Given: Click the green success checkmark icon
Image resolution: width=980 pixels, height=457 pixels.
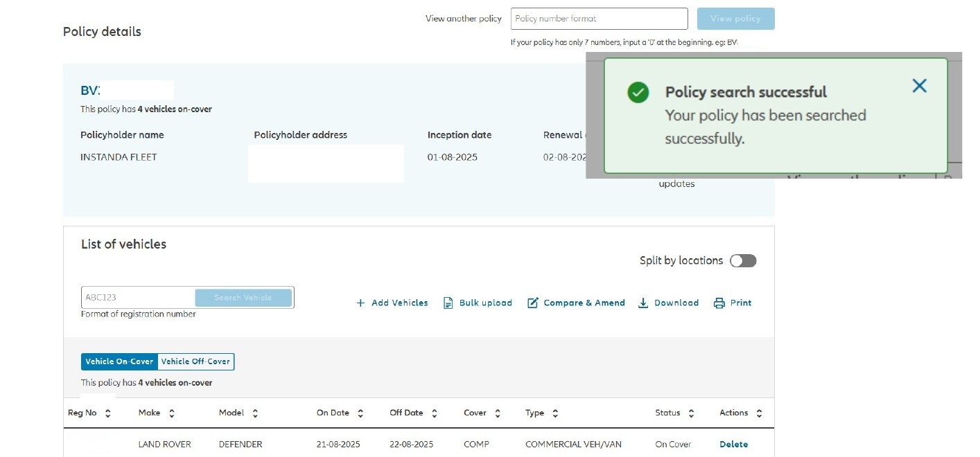Looking at the screenshot, I should (x=638, y=93).
